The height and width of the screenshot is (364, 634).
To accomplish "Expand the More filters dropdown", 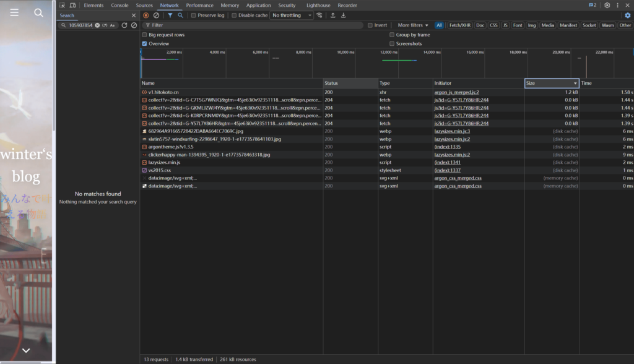I will [413, 25].
